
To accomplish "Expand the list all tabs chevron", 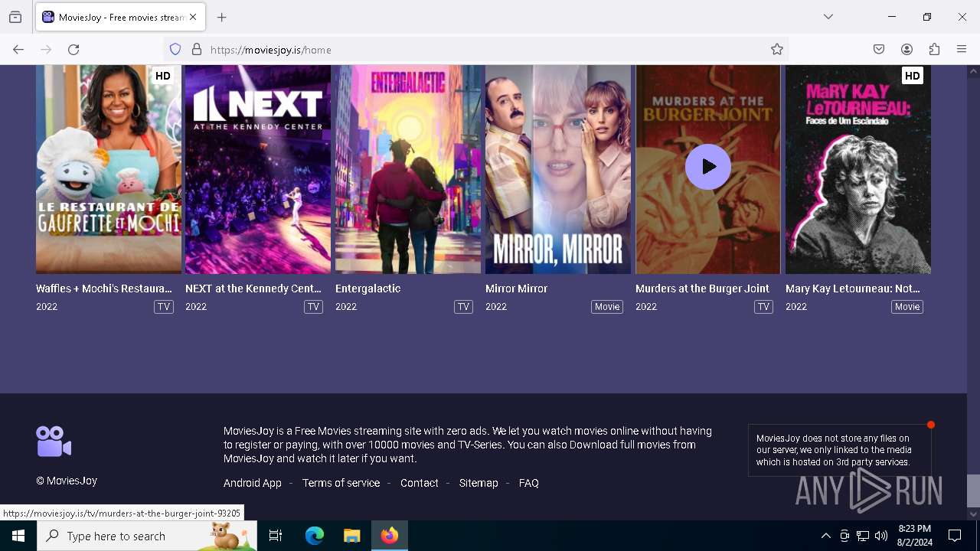I will click(828, 17).
